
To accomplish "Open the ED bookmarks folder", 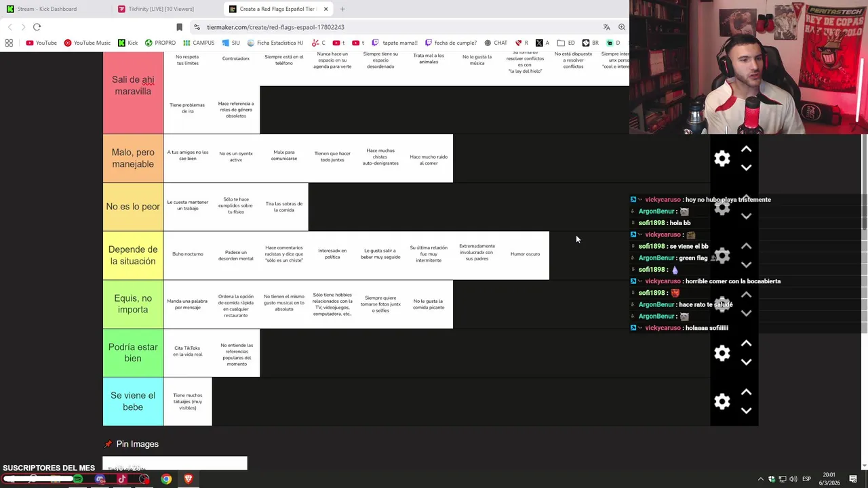I will (x=566, y=43).
